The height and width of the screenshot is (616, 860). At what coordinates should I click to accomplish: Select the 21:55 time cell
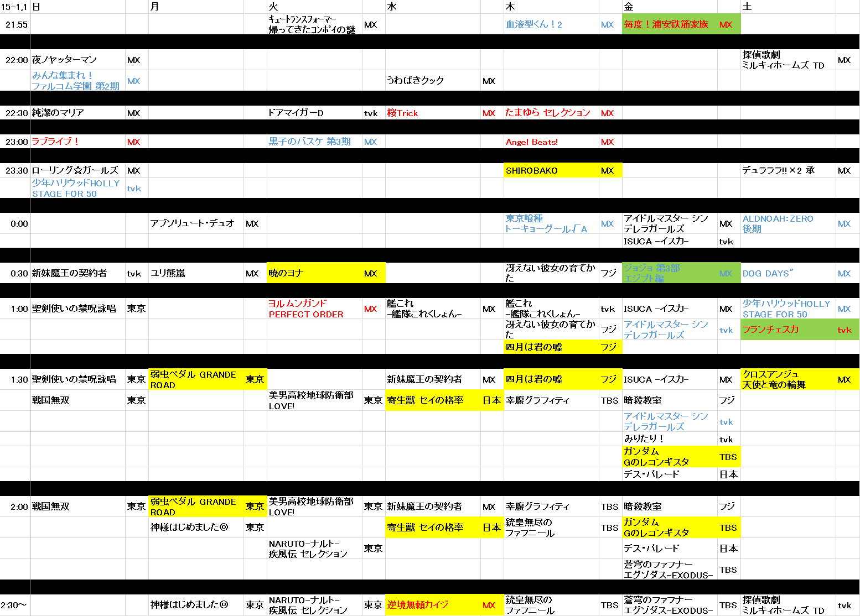point(15,24)
